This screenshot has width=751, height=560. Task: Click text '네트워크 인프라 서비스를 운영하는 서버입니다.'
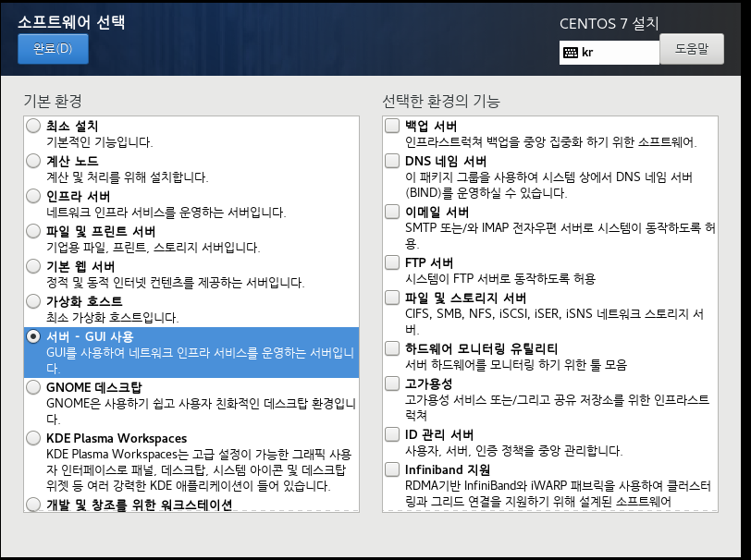click(166, 212)
